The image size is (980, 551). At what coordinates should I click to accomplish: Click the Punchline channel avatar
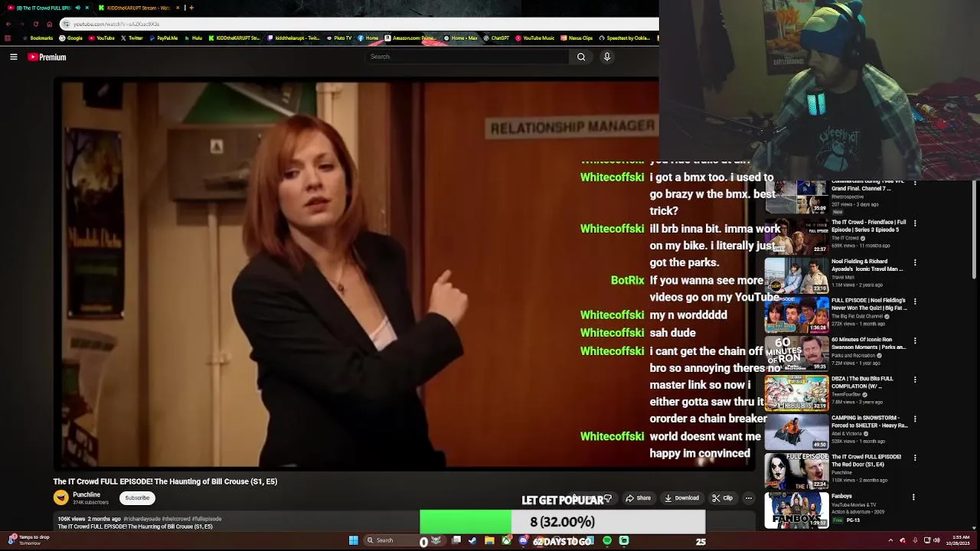click(x=61, y=497)
